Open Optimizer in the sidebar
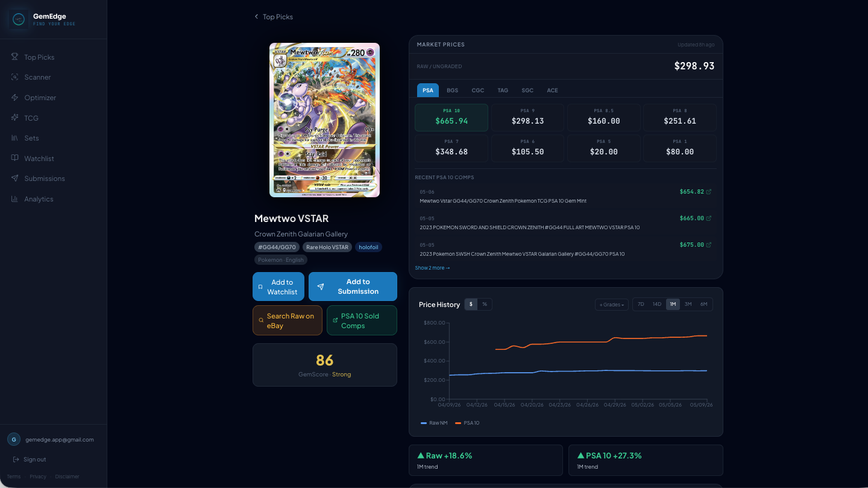Screen dimensions: 868x488 point(54,98)
